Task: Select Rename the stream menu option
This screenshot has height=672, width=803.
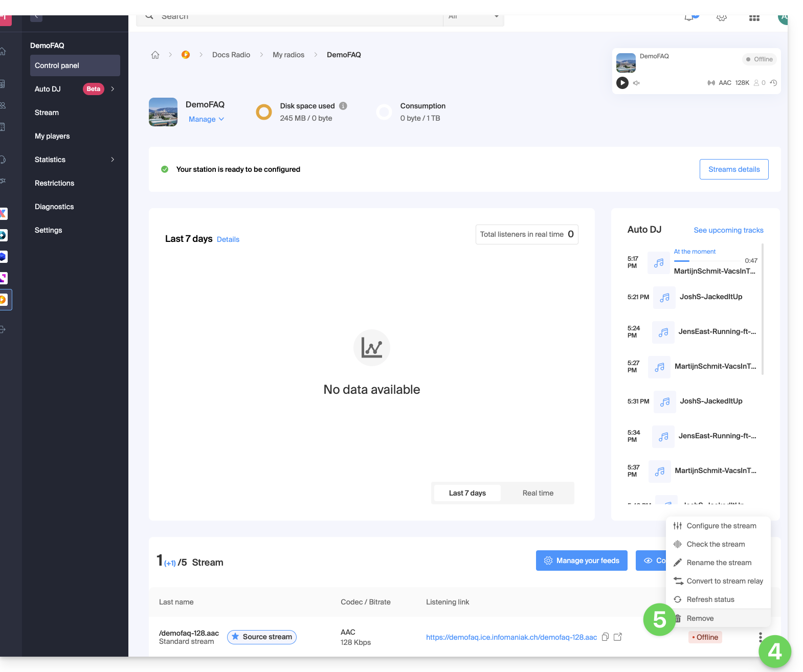Action: [719, 563]
